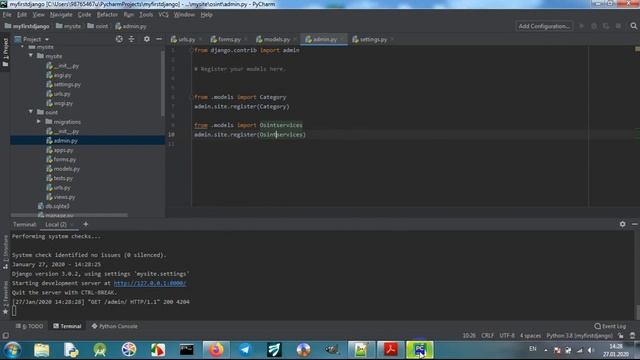The image size is (640, 360).
Task: Click Telegram icon in the taskbar
Action: coord(245,350)
